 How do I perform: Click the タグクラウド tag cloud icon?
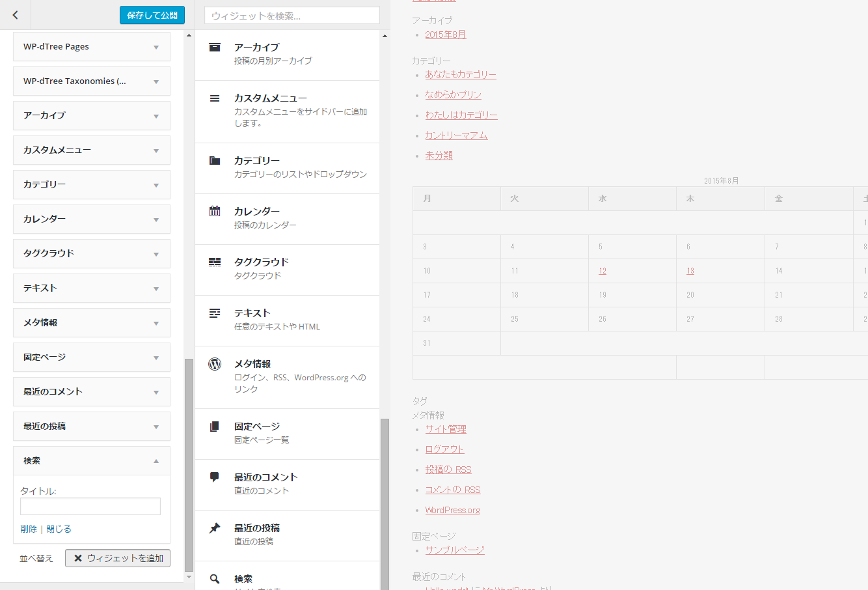(x=215, y=262)
